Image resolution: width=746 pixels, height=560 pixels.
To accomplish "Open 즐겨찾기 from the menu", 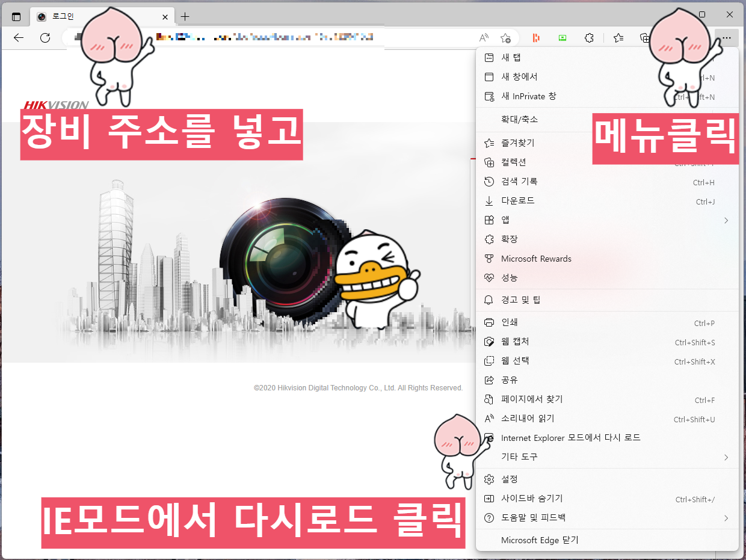I will 607,143.
